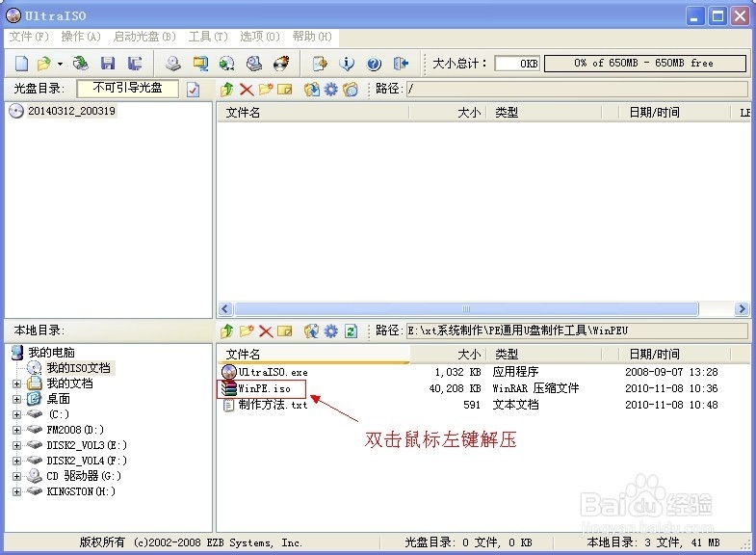Viewport: 756px width, 555px height.
Task: Click rename icon in local pane toolbar
Action: pyautogui.click(x=285, y=331)
